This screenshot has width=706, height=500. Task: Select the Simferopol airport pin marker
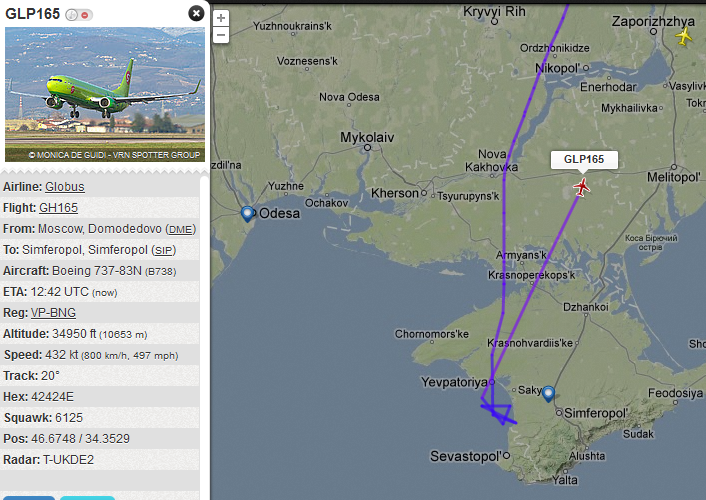tap(548, 394)
